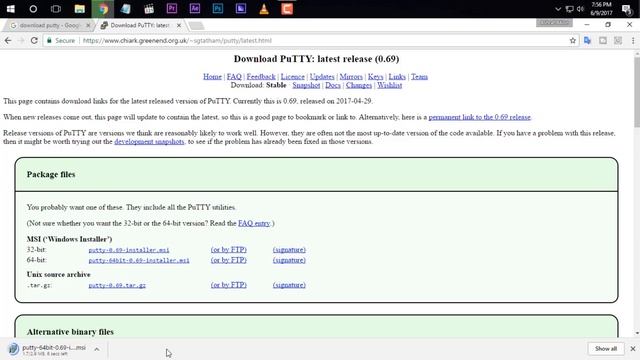Image resolution: width=640 pixels, height=360 pixels.
Task: Open the VLC media player taskbar icon
Action: click(264, 9)
